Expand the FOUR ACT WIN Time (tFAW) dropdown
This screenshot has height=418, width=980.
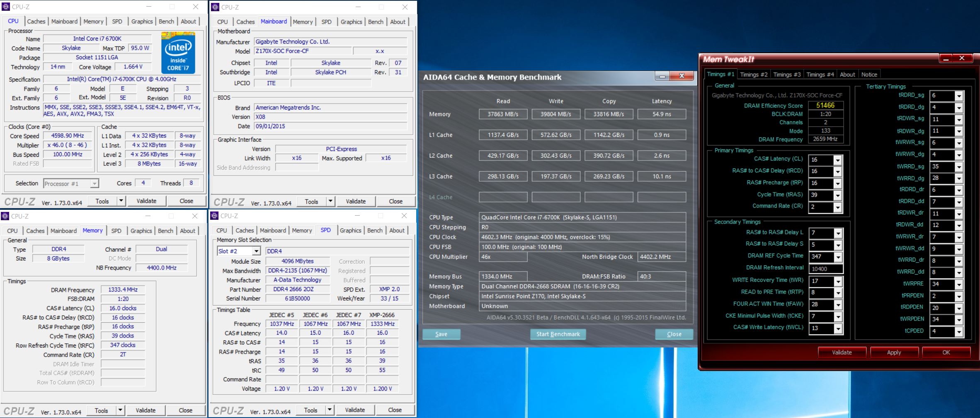click(x=838, y=305)
